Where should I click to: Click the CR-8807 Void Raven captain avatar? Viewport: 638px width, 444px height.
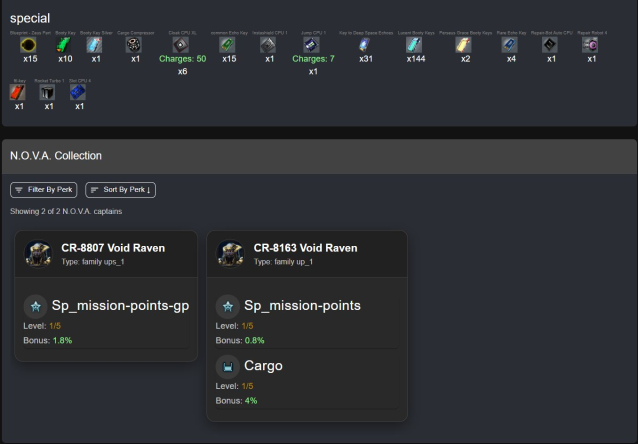coord(40,254)
